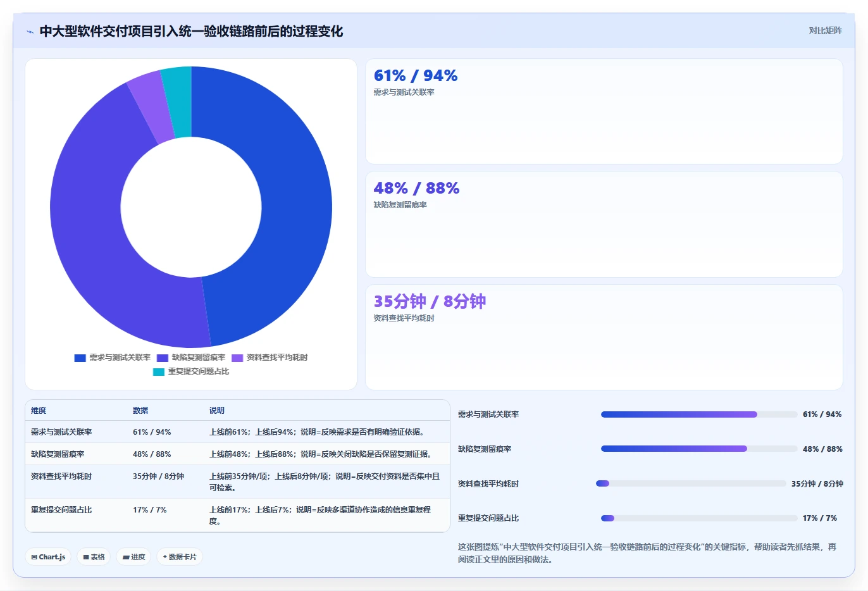Click the table note starting 上线前35分钟/项

(325, 482)
